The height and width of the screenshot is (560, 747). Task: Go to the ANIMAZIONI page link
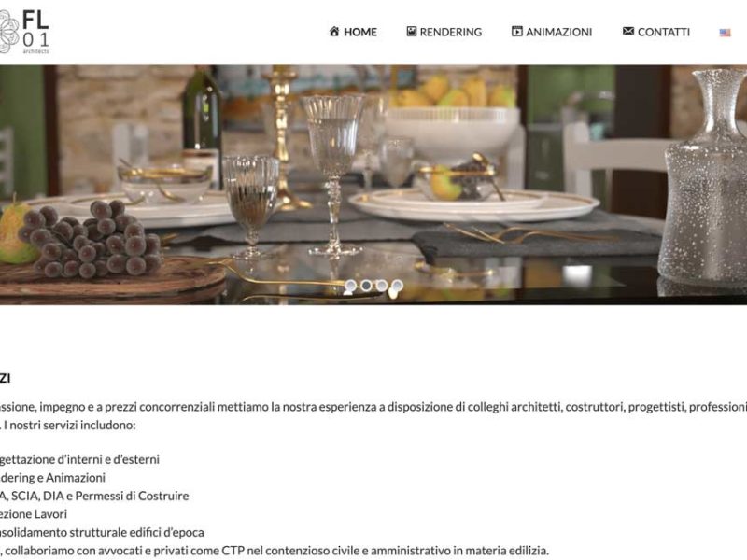pos(558,32)
